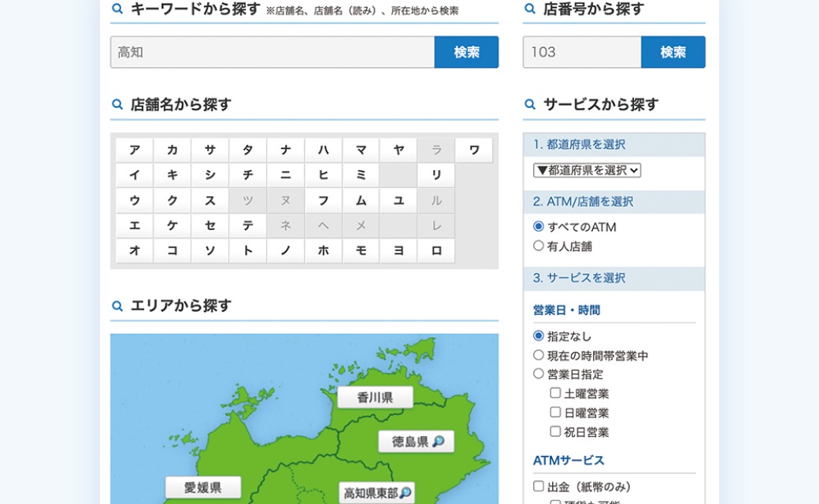819x504 pixels.
Task: Select the すべてのATM radio button
Action: tap(539, 227)
